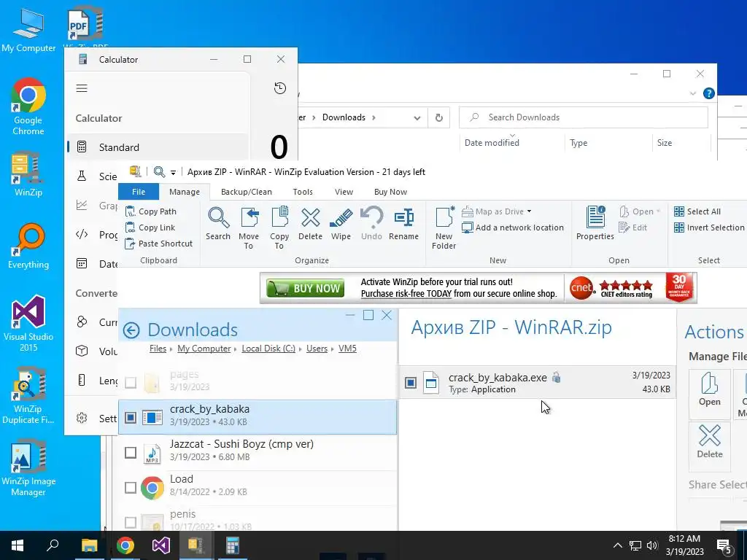This screenshot has width=747, height=560.
Task: Open File Explorer from the taskbar
Action: pos(89,545)
